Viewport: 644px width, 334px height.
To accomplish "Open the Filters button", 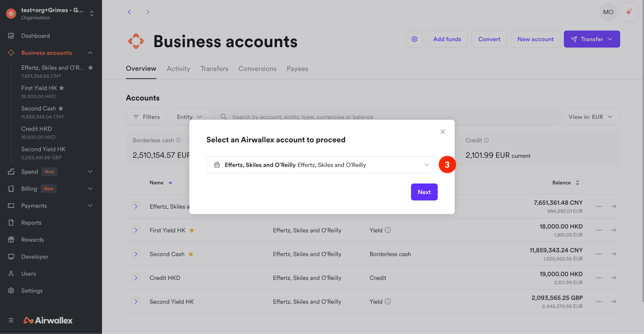I will click(146, 117).
